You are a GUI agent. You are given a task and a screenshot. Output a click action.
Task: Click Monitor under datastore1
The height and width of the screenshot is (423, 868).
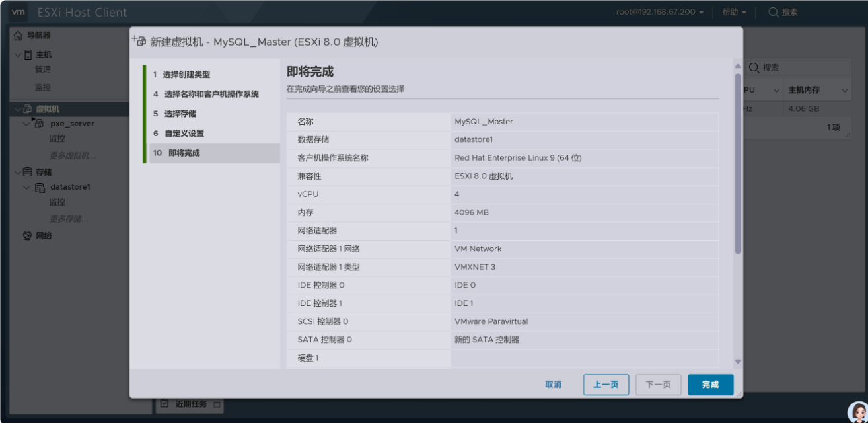(x=57, y=202)
